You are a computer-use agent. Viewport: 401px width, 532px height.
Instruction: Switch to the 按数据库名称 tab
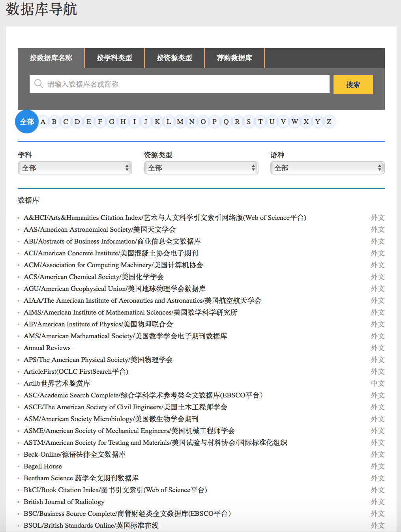(51, 58)
